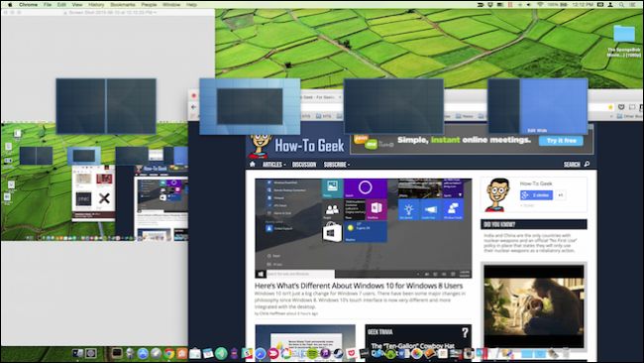Click the Windows 10 start menu article image
Screen dimensions: 644x363
pos(363,228)
